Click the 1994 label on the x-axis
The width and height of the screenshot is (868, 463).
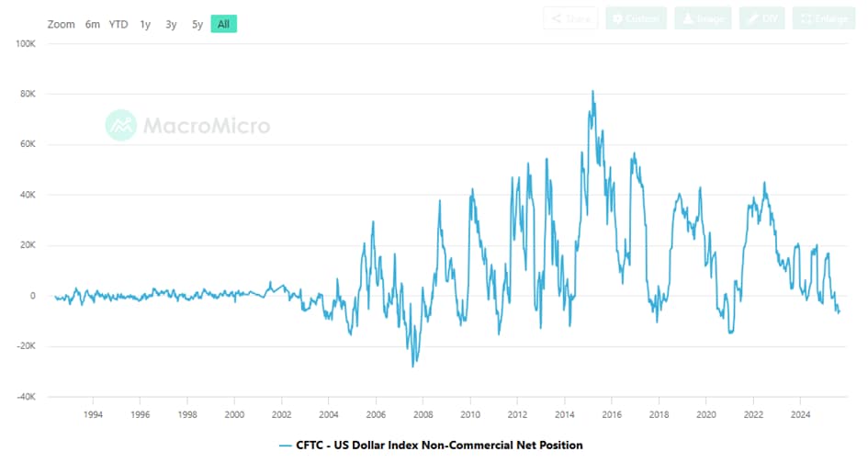pos(93,414)
